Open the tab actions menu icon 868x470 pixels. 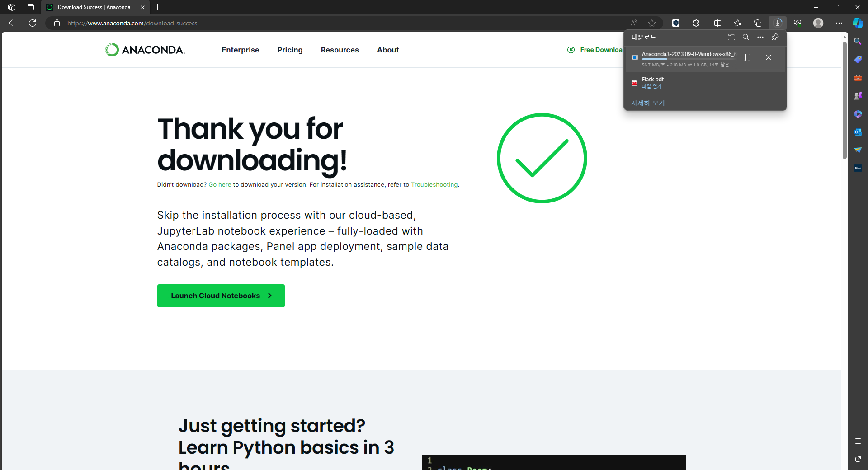point(31,7)
